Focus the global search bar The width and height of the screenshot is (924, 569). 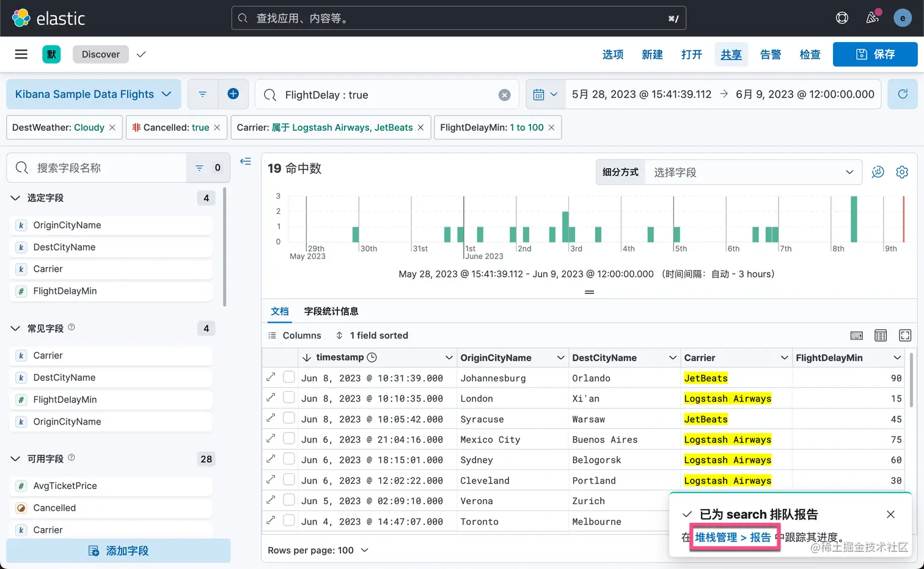458,18
